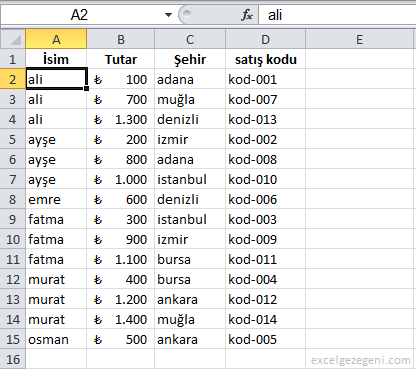416x369 pixels.
Task: Select the cell kod-008
Action: click(x=265, y=159)
